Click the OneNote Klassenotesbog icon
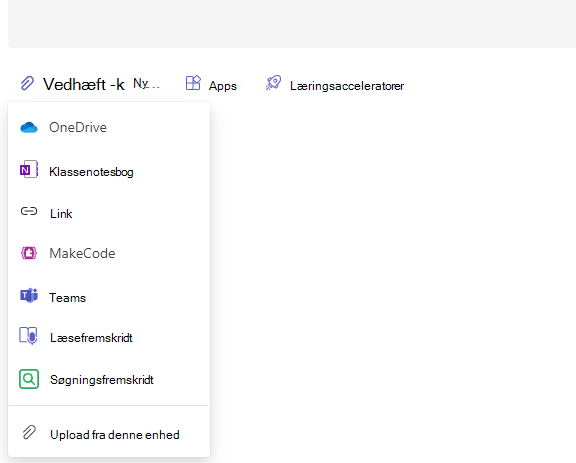The width and height of the screenshot is (576, 463). point(29,169)
